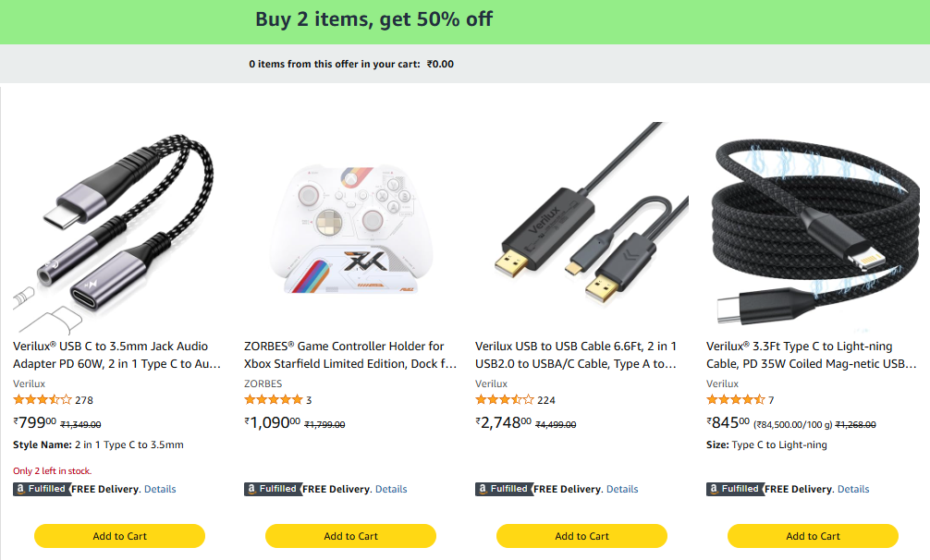Open star ratings for Verilux USB to USB cable
The height and width of the screenshot is (560, 930).
[x=504, y=400]
